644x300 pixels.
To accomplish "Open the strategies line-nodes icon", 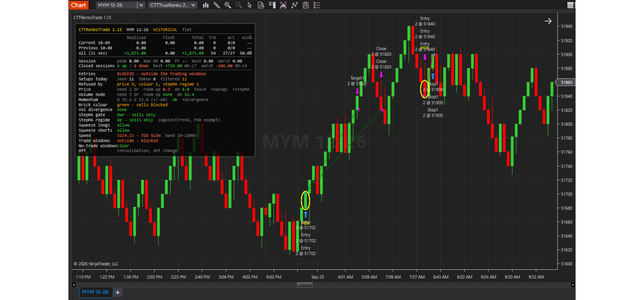I will coord(294,5).
